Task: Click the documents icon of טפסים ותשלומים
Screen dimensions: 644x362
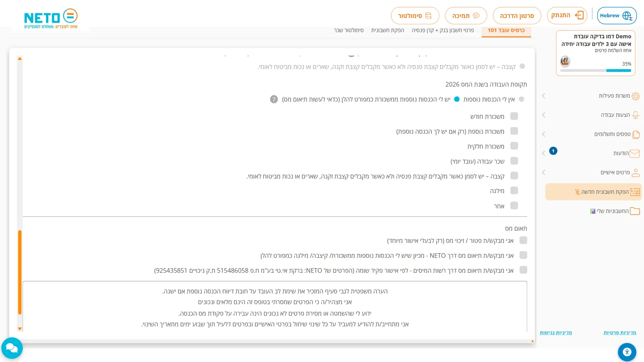Action: pos(636,134)
